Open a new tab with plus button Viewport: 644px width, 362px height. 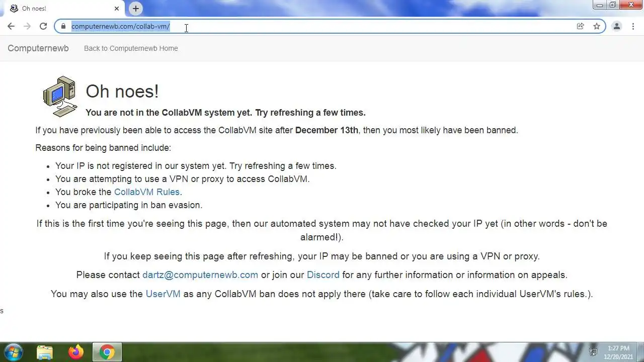coord(136,8)
